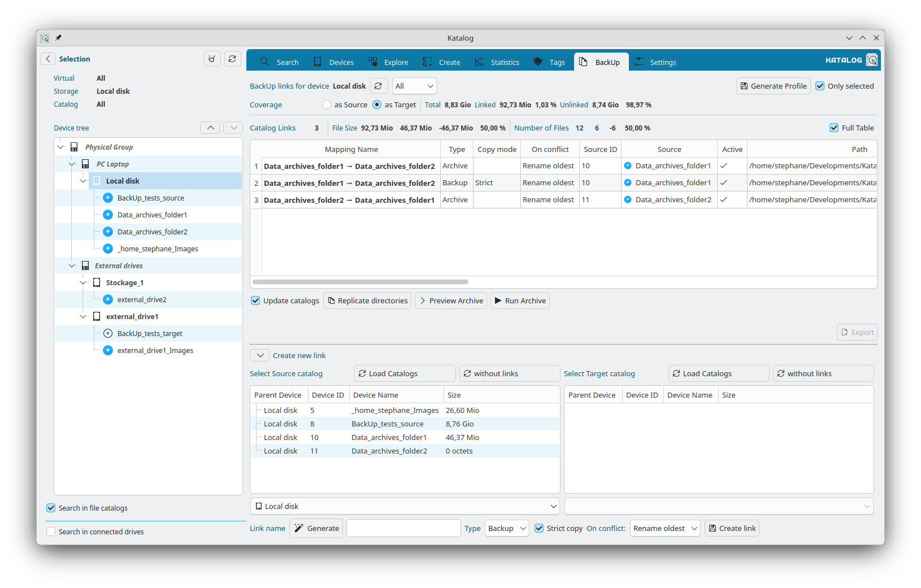Viewport: 921px width, 588px height.
Task: Check Search in connected drives
Action: (51, 532)
